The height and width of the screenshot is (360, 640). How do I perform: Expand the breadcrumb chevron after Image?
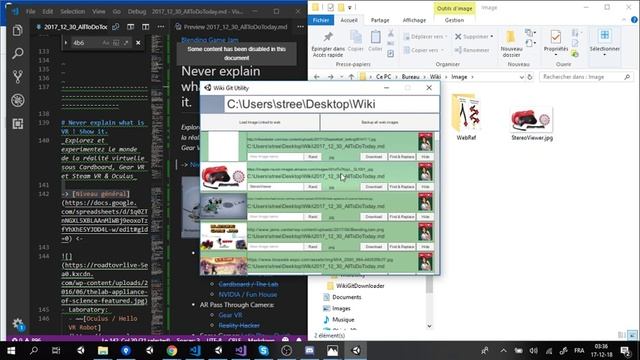[472, 77]
